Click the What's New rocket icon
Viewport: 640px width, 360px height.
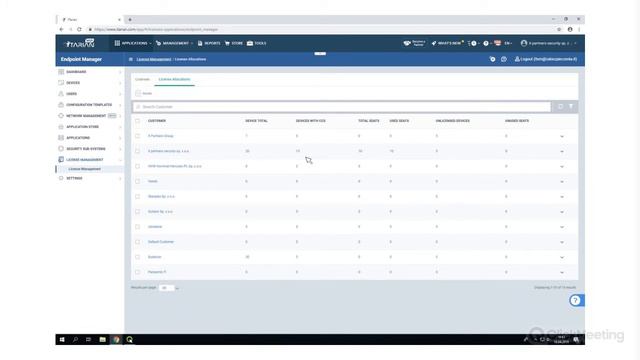coord(433,43)
